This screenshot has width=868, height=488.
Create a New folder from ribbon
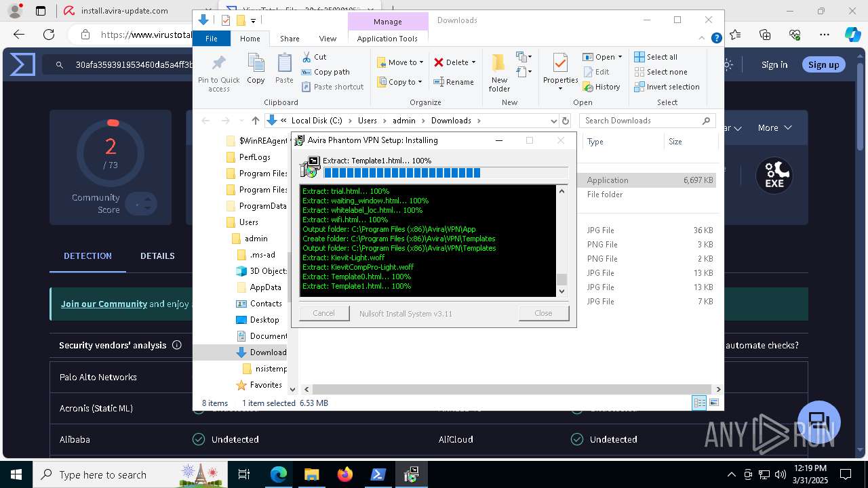coord(499,73)
